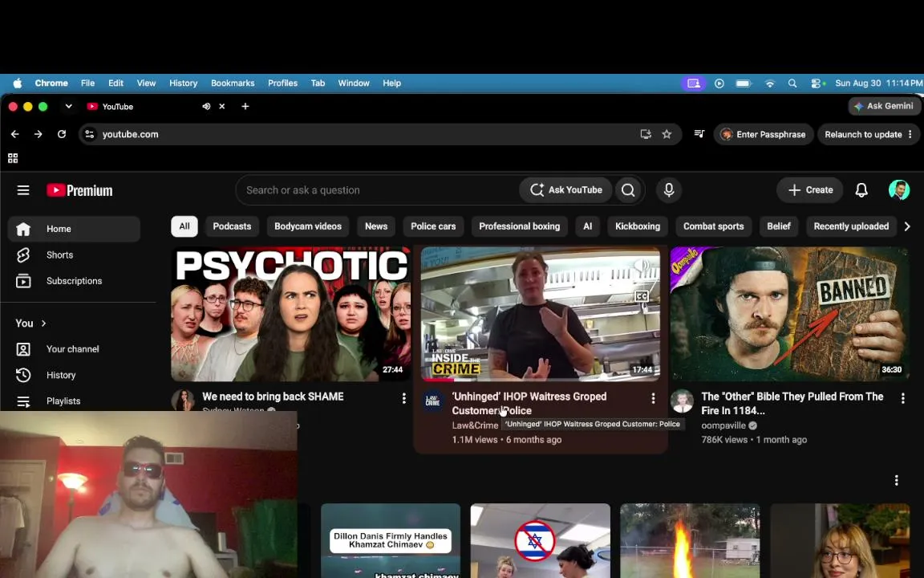Open Subscriptions in the sidebar
This screenshot has height=578, width=924.
click(74, 281)
